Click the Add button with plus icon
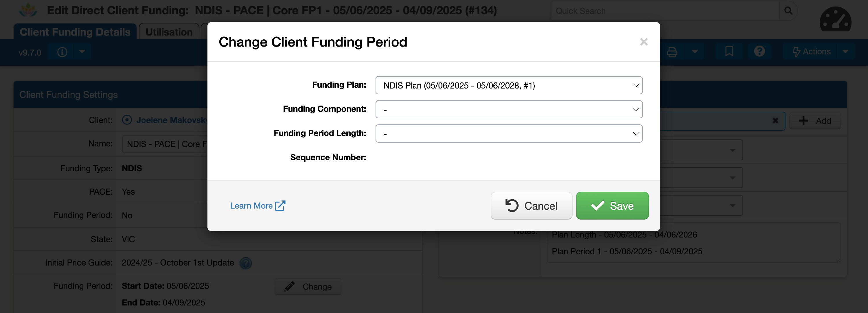This screenshot has width=868, height=313. [815, 121]
